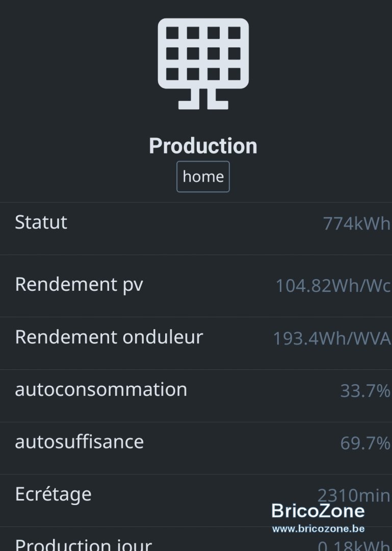
Task: Select the Ecrétage row label
Action: click(x=53, y=494)
